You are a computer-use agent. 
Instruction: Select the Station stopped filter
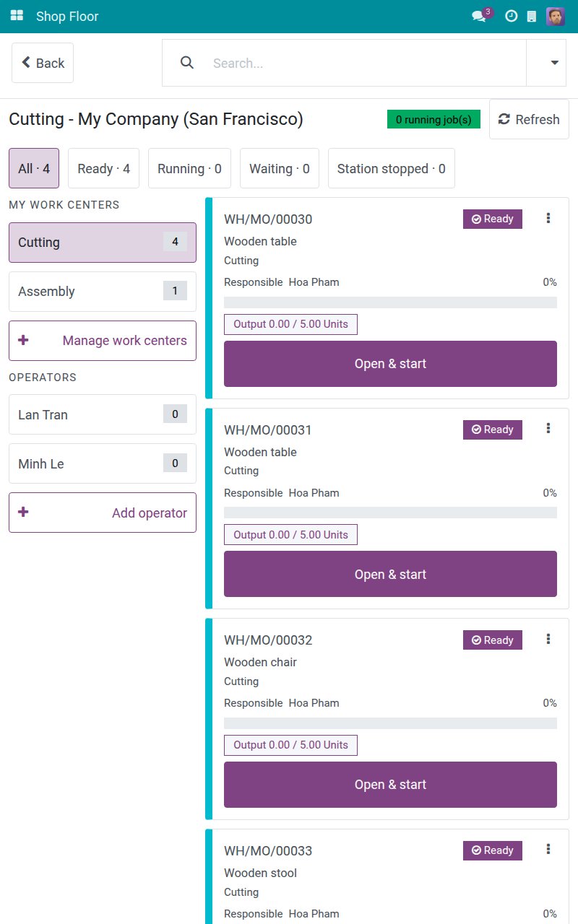pyautogui.click(x=392, y=168)
